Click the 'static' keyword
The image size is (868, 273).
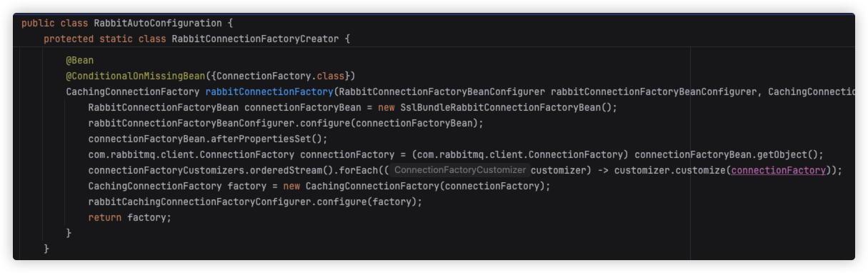(116, 39)
